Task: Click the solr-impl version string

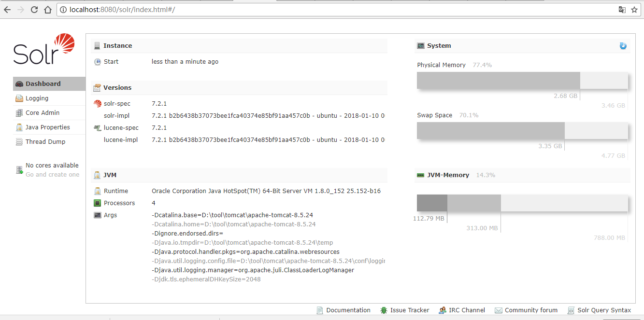Action: tap(268, 116)
